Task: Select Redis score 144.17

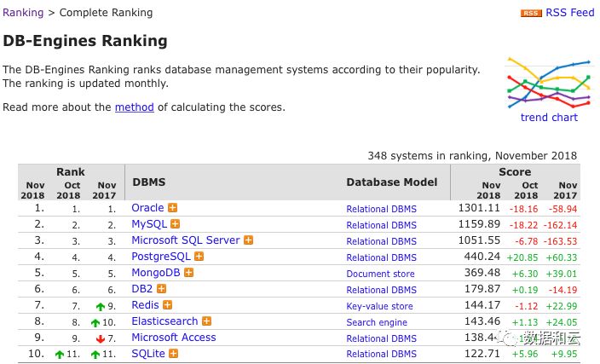Action: pos(482,305)
